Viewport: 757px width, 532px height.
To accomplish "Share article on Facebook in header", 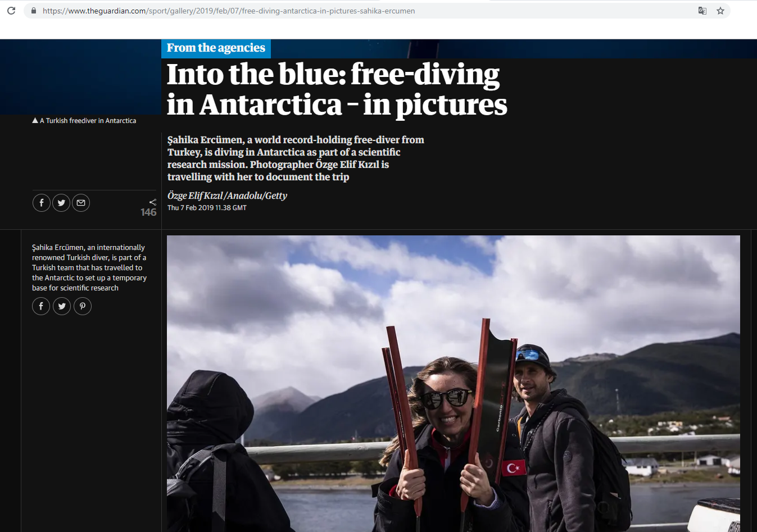I will [x=42, y=203].
